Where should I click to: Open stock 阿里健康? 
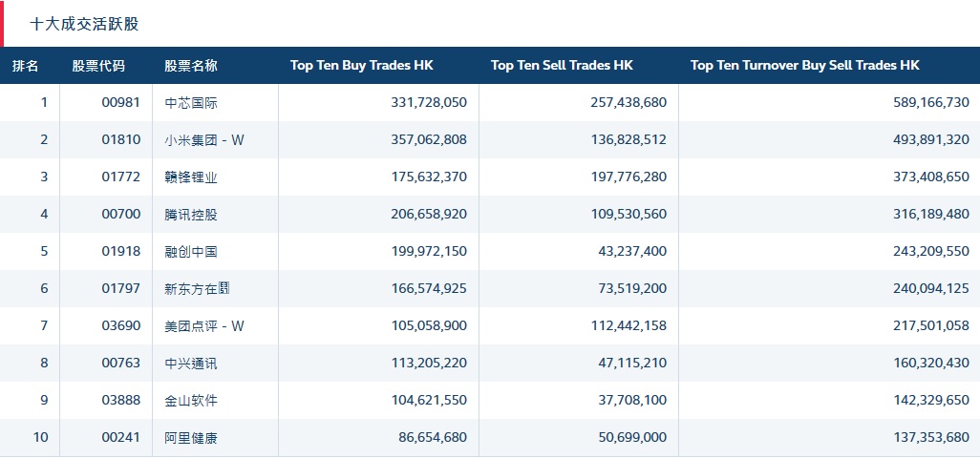[191, 438]
